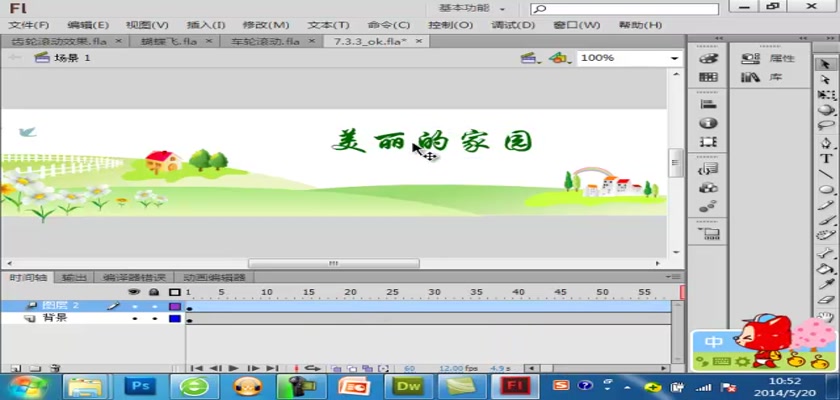The image size is (840, 400).
Task: Open the stage zoom 100% dropdown
Action: [674, 59]
